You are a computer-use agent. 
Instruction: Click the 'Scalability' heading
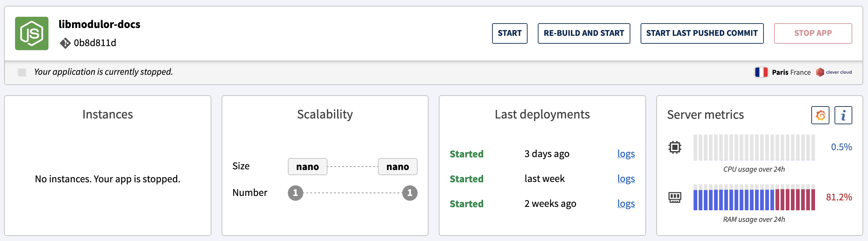point(325,115)
